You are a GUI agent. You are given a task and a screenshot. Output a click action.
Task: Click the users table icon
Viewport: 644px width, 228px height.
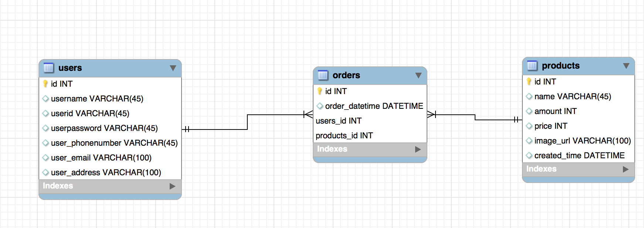49,68
